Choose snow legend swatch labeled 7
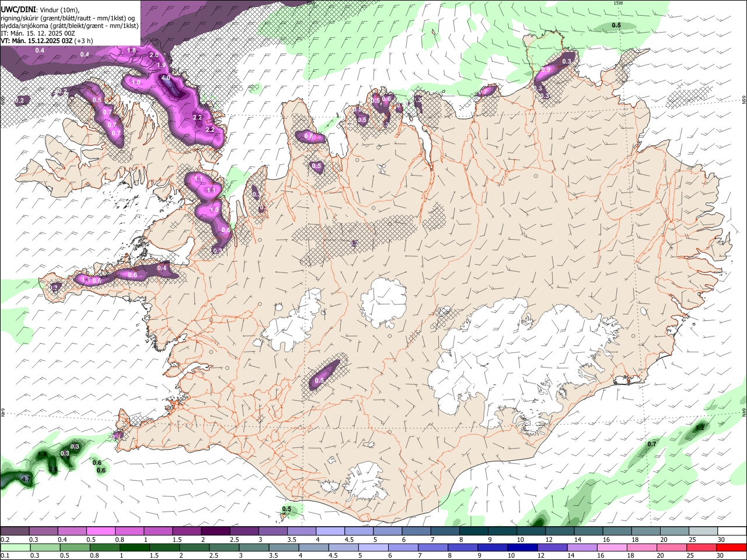The height and width of the screenshot is (560, 747). coord(444,531)
